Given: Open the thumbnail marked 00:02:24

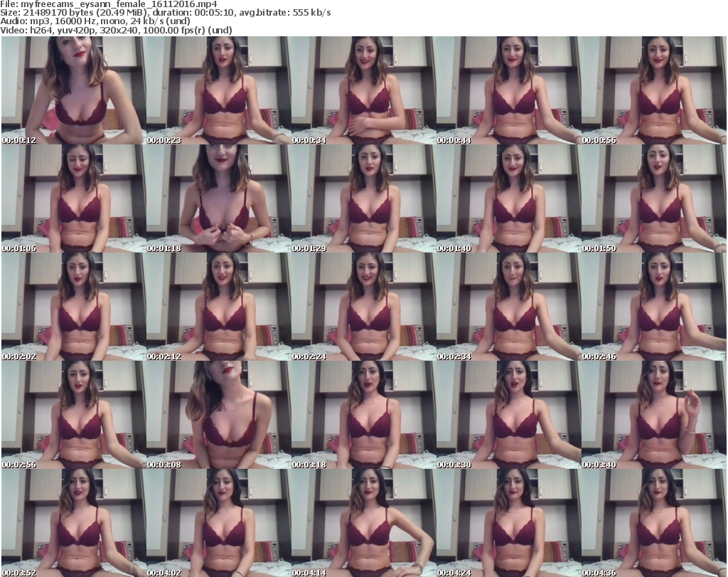Looking at the screenshot, I should coord(363,307).
